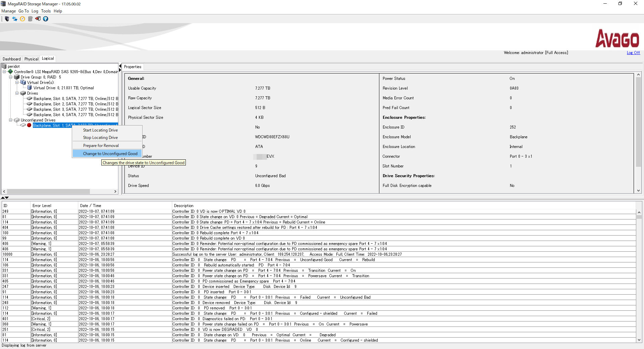Open the Log menu

(35, 11)
